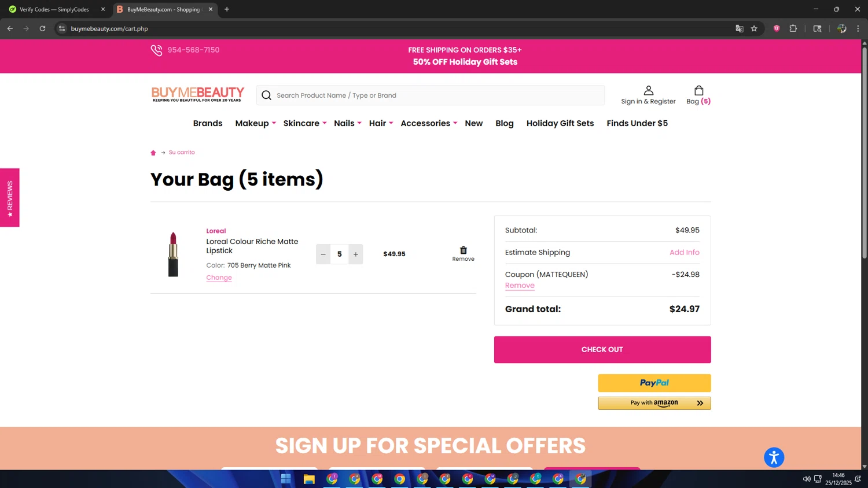This screenshot has height=488, width=868.
Task: Remove the MATTEQUEEN coupon link
Action: 520,286
